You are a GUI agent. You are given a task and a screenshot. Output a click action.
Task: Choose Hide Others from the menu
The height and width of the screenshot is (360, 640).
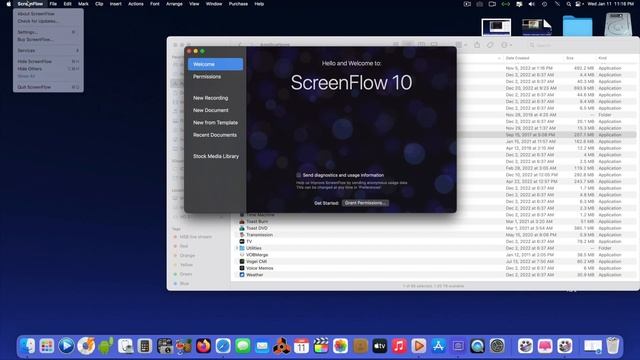(48, 69)
